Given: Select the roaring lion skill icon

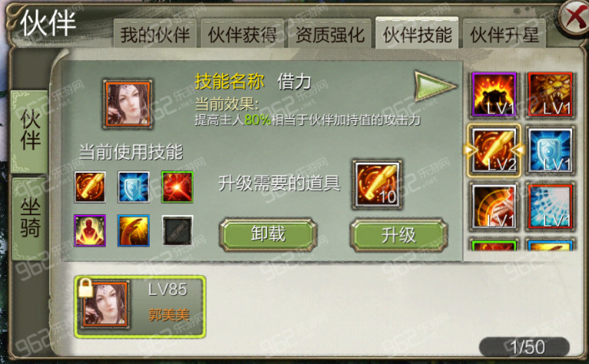Looking at the screenshot, I should (x=550, y=94).
